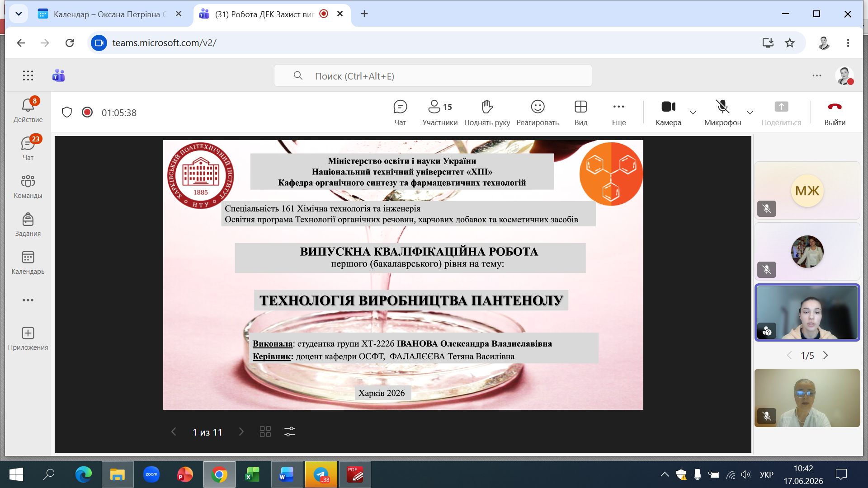
Task: Select the МЖ participant tile
Action: 807,190
